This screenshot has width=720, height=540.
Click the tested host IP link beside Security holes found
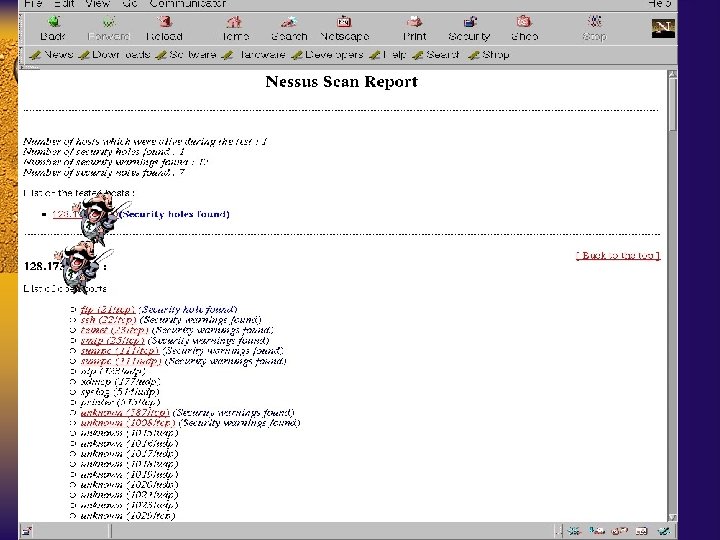coord(67,214)
